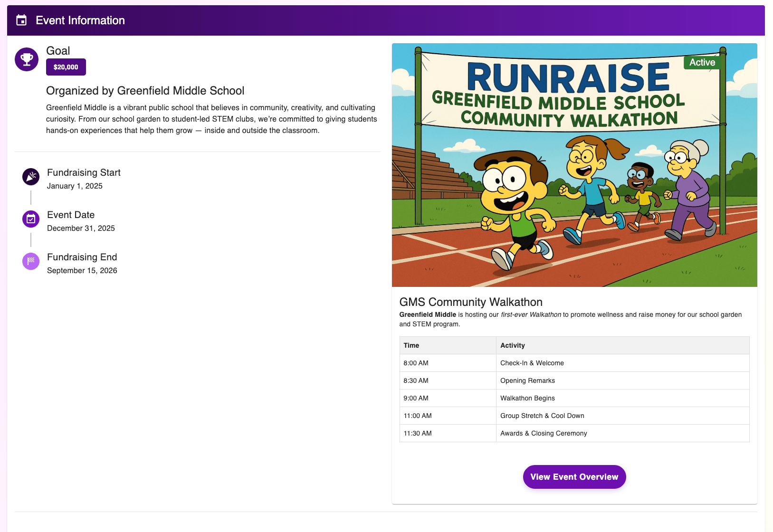Viewport: 773px width, 532px height.
Task: Select the Group Stretch & Cool Down cell
Action: click(623, 416)
